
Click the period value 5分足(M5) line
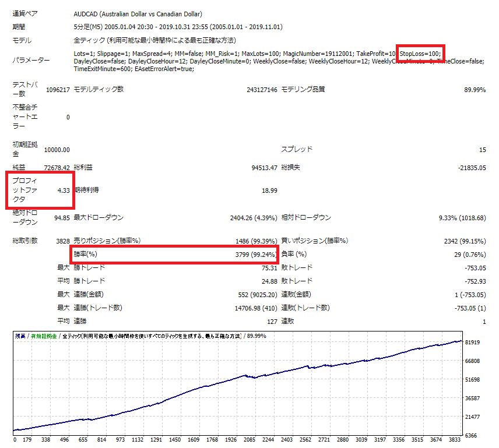[178, 27]
